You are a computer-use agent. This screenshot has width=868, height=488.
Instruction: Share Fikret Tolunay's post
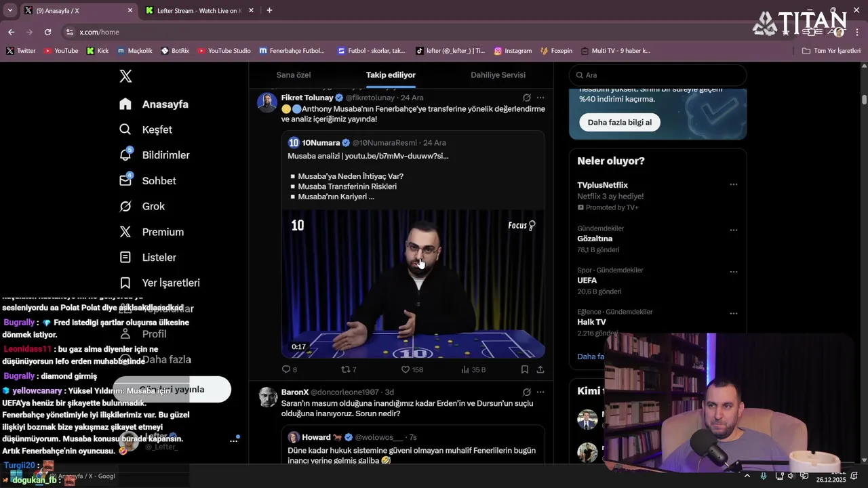click(x=540, y=369)
